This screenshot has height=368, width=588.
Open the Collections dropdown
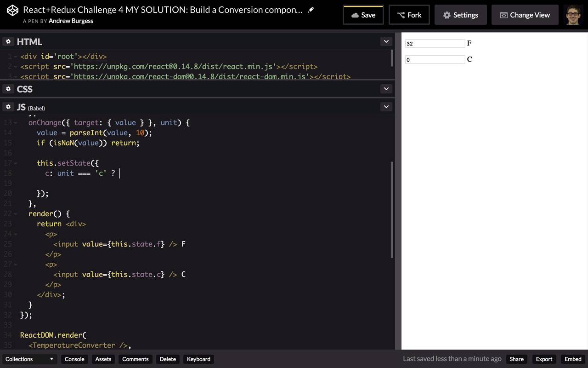pyautogui.click(x=29, y=359)
